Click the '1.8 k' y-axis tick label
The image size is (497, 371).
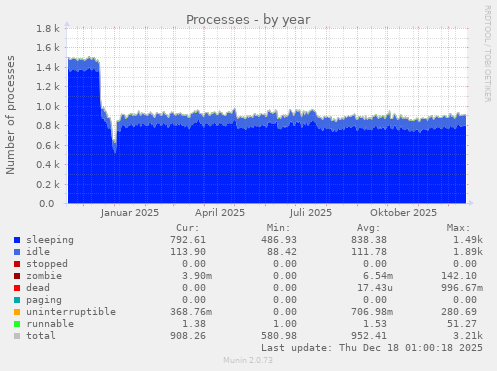point(48,29)
